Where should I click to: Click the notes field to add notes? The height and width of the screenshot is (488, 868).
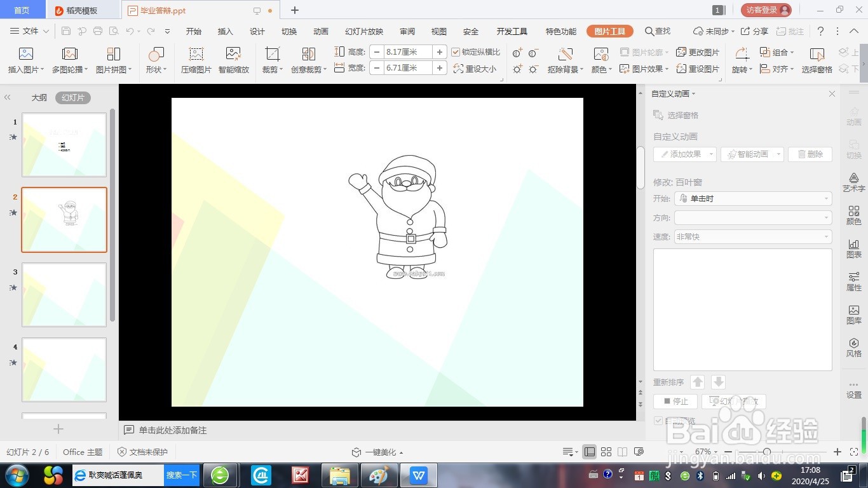click(x=173, y=430)
